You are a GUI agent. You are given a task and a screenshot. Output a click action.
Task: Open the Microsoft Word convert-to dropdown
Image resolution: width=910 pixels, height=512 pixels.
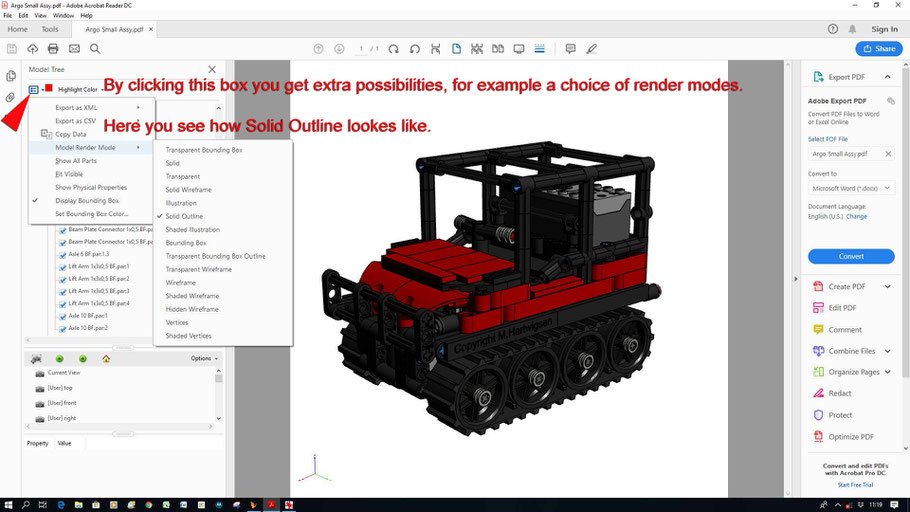coord(851,189)
